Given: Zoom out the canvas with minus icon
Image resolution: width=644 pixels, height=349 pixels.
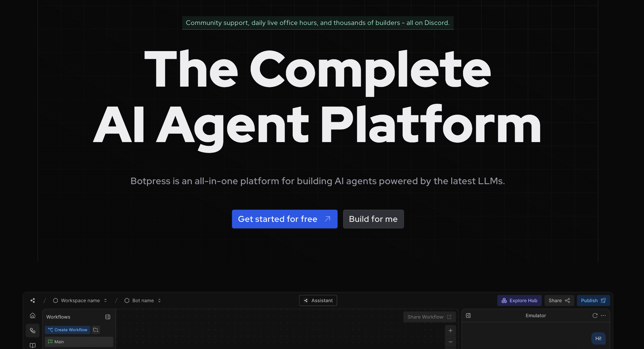Looking at the screenshot, I should tap(450, 342).
